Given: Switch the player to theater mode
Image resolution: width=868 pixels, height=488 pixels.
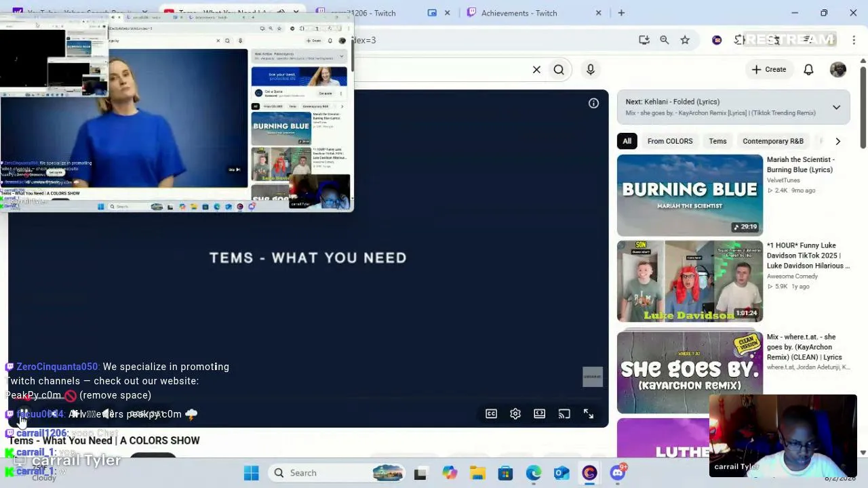Looking at the screenshot, I should (540, 413).
